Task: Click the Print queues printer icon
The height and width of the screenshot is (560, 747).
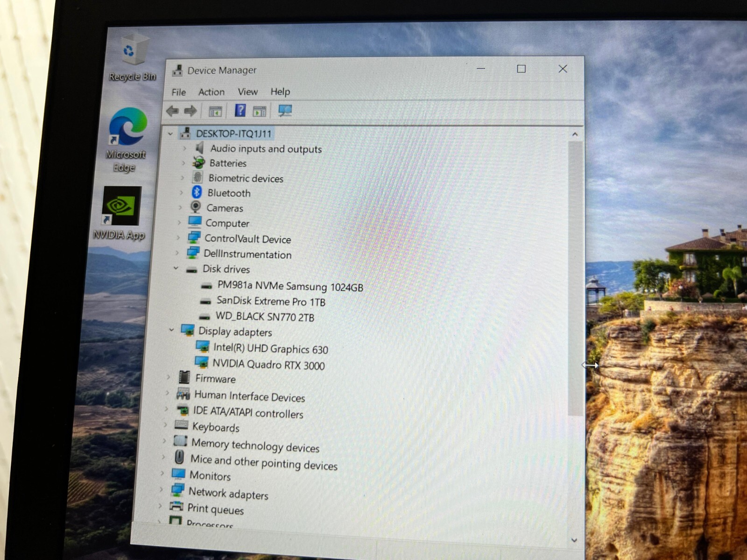Action: point(176,506)
